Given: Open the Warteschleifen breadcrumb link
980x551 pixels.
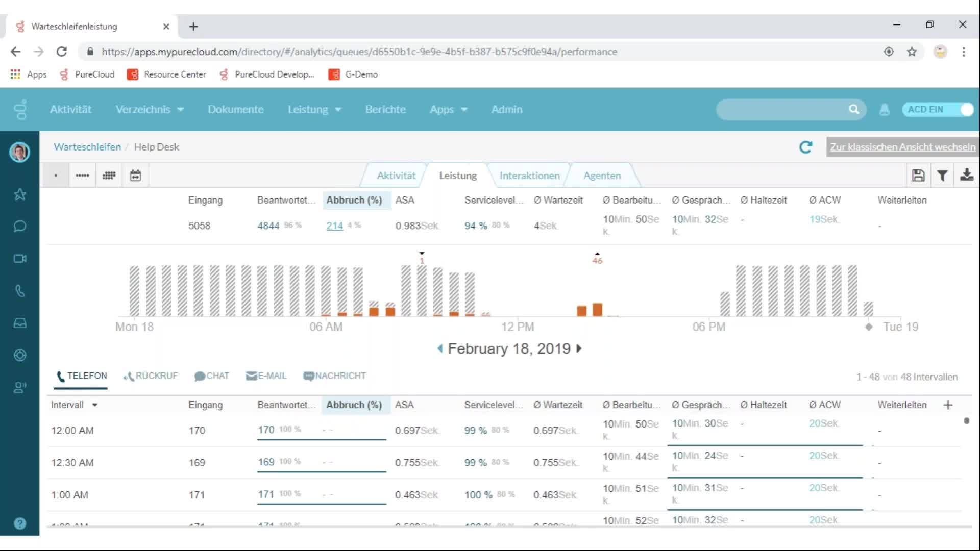Looking at the screenshot, I should point(87,147).
